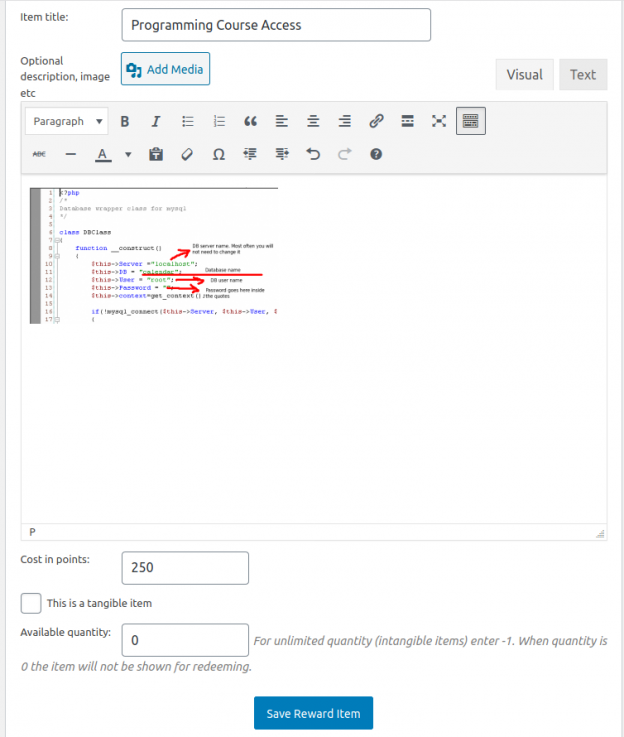Toggle bold formatting in the editor
This screenshot has height=737, width=624.
(125, 121)
